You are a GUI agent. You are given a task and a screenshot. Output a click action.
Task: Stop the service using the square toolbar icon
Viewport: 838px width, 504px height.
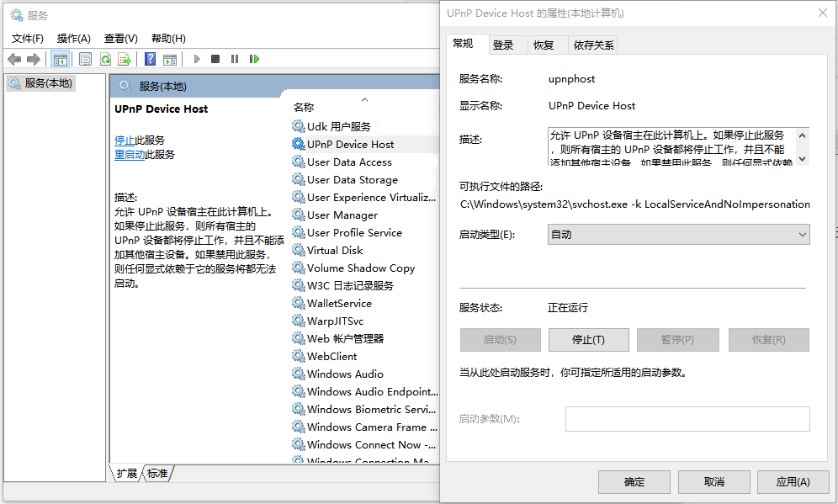(216, 59)
